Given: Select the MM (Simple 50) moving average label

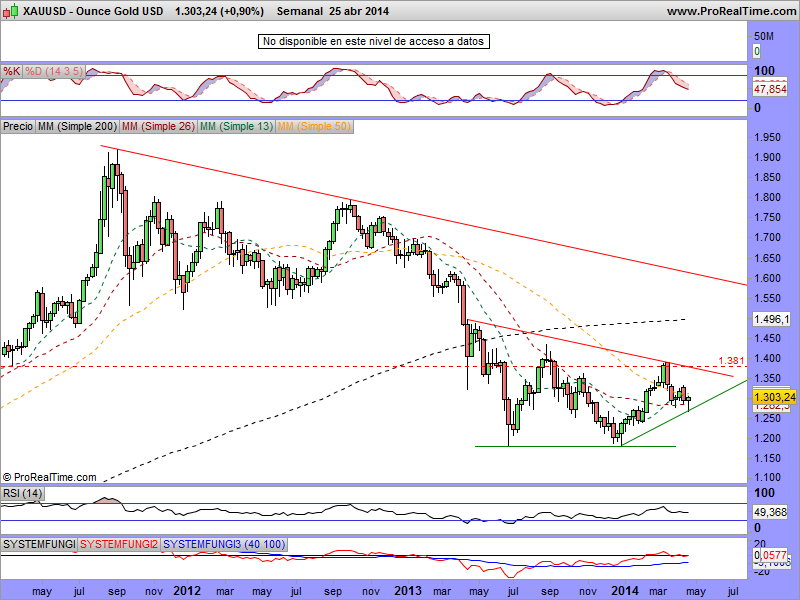Looking at the screenshot, I should [314, 126].
